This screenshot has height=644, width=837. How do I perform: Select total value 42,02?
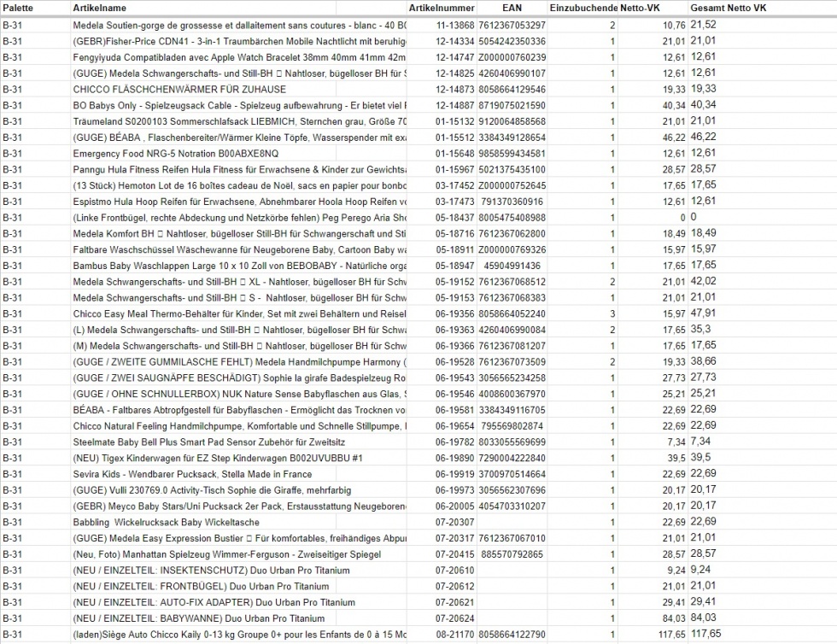pyautogui.click(x=703, y=281)
